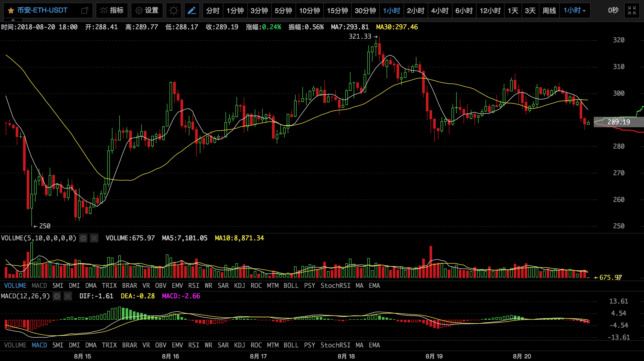Select the pencil drawing tool

192,11
